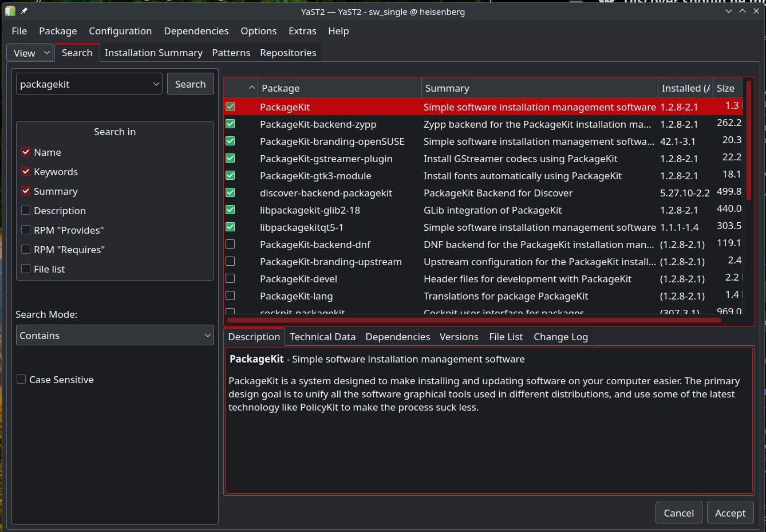Focus the packagekit search text field
This screenshot has width=766, height=532.
[84, 84]
